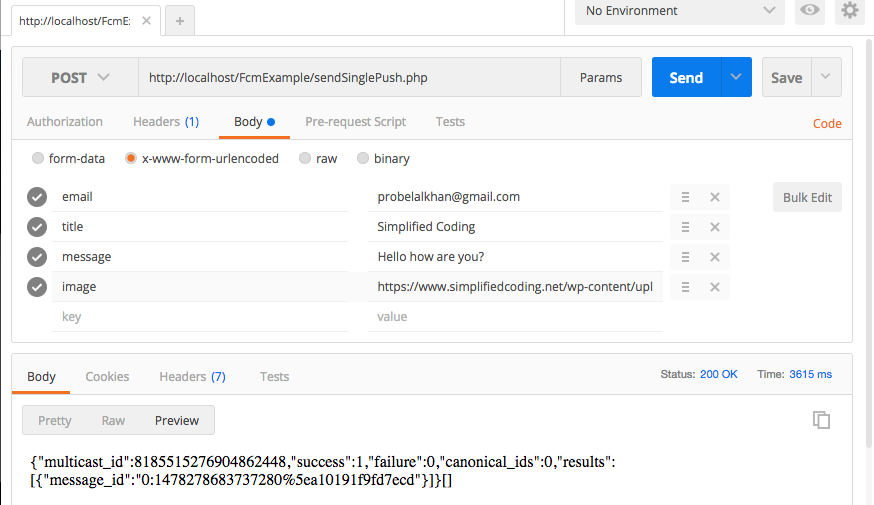Select the form-data radio button
874x505 pixels.
[38, 158]
